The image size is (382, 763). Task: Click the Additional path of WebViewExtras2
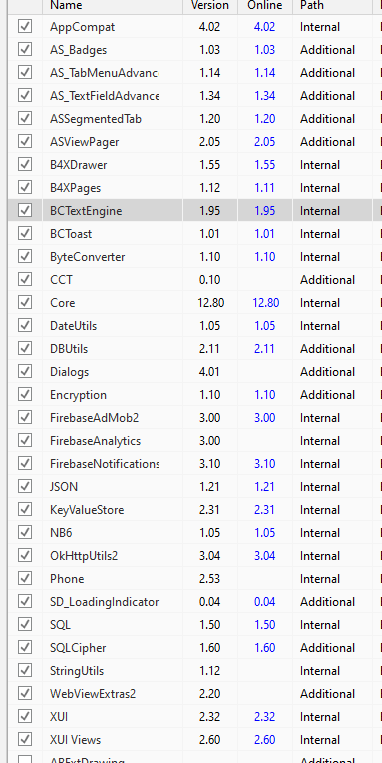coord(327,693)
